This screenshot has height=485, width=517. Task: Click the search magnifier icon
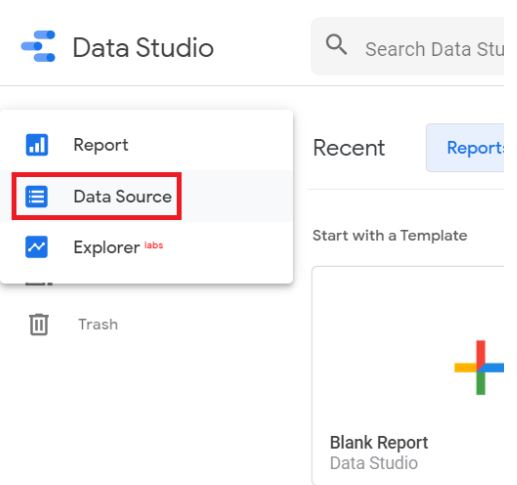pos(336,44)
